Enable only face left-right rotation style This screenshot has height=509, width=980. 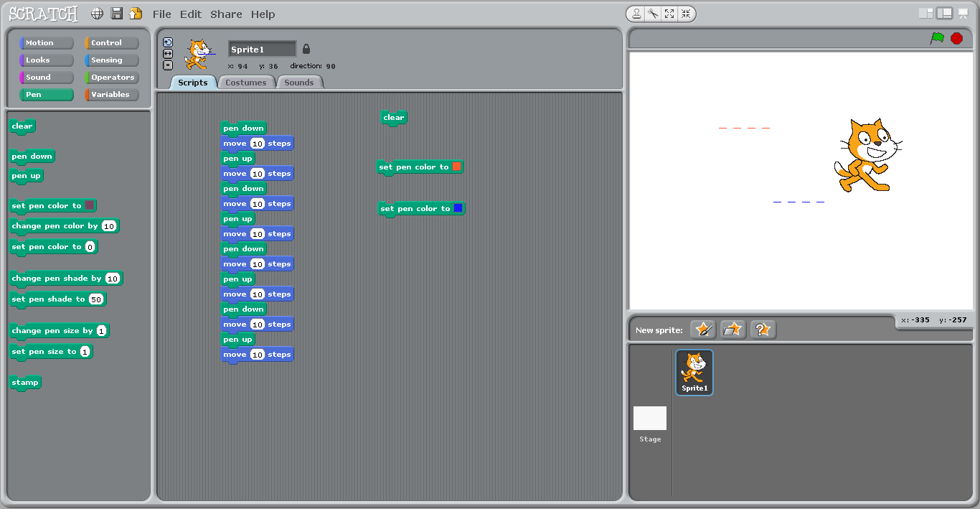coord(168,54)
